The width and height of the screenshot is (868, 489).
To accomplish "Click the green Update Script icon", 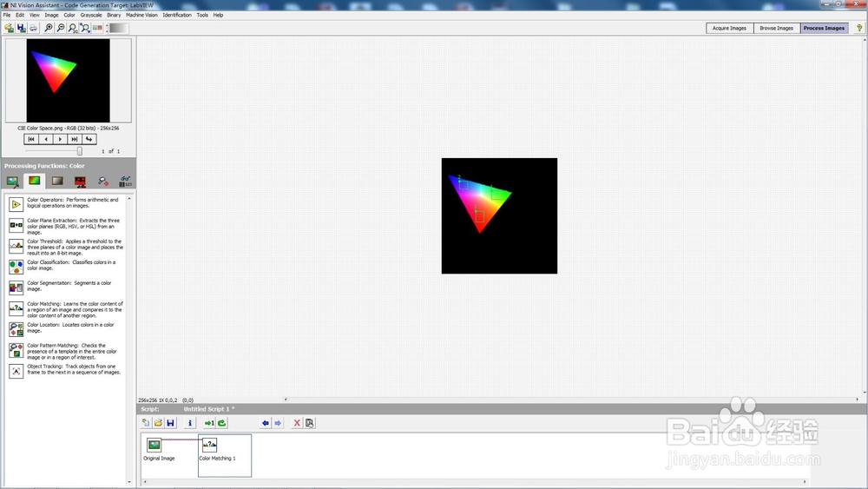I will point(222,423).
